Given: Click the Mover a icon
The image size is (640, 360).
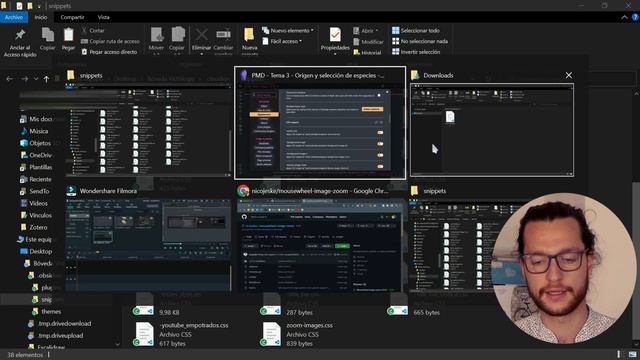Looking at the screenshot, I should pyautogui.click(x=156, y=35).
